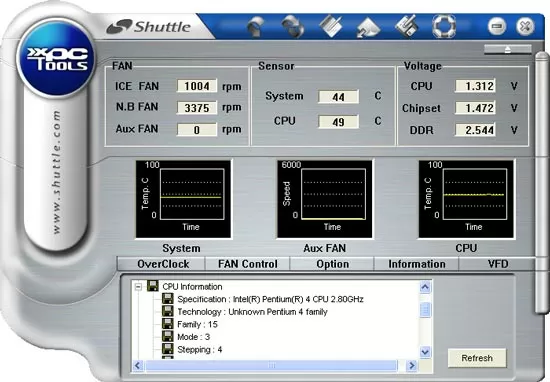
Task: Click the System temperature value 44
Action: (x=338, y=97)
